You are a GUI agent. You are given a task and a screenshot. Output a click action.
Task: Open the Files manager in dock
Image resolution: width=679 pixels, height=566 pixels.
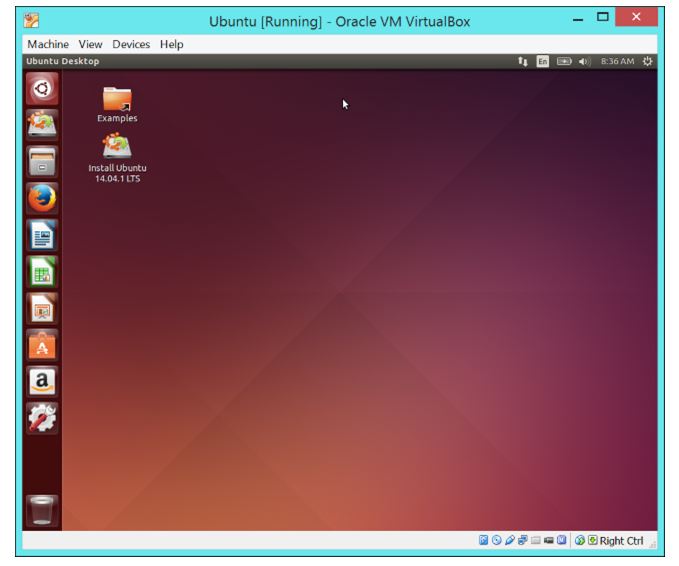tap(42, 162)
